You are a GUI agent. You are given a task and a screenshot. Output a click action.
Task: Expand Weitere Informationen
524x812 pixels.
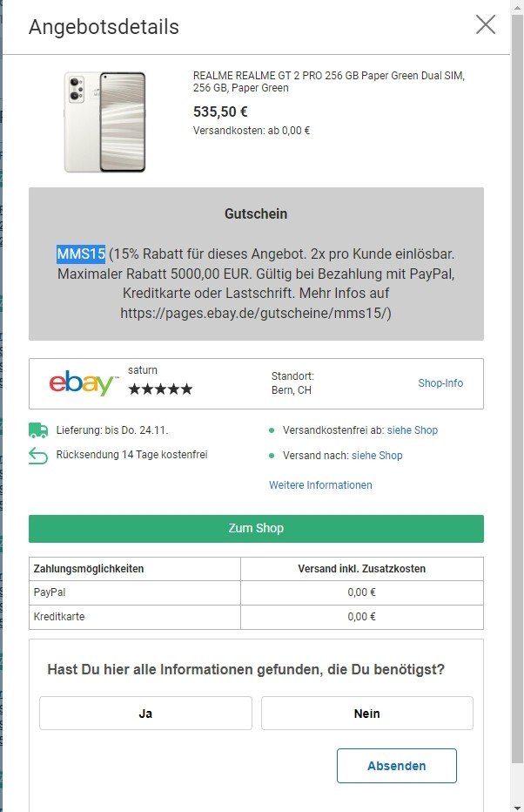tap(320, 485)
